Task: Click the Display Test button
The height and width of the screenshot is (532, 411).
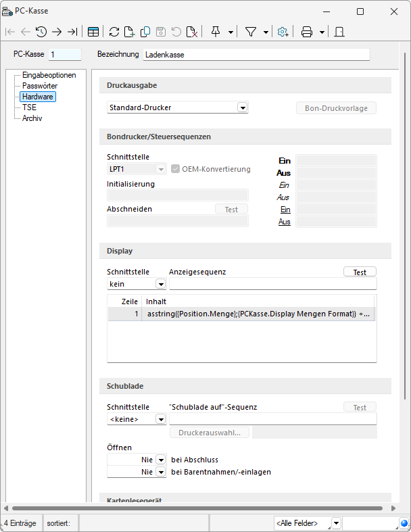Action: tap(360, 272)
